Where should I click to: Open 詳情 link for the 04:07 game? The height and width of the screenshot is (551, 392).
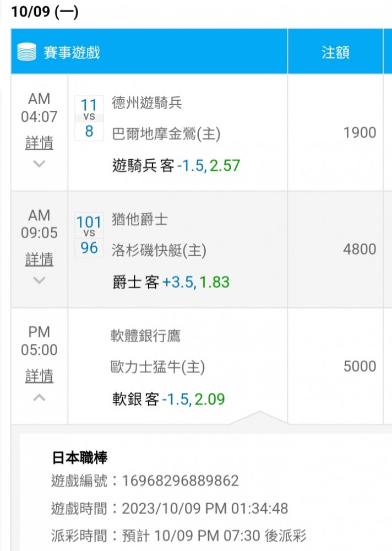point(39,143)
